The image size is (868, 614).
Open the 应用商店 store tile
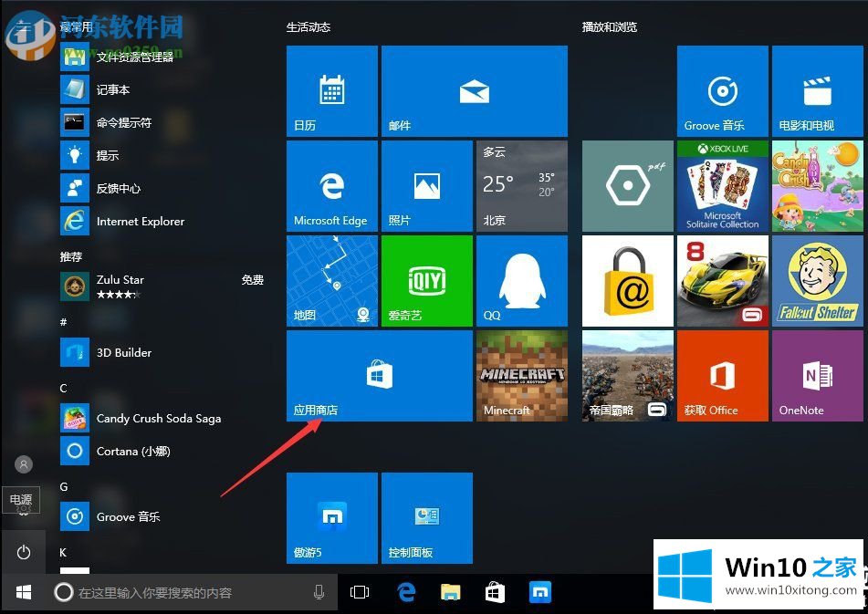click(379, 376)
